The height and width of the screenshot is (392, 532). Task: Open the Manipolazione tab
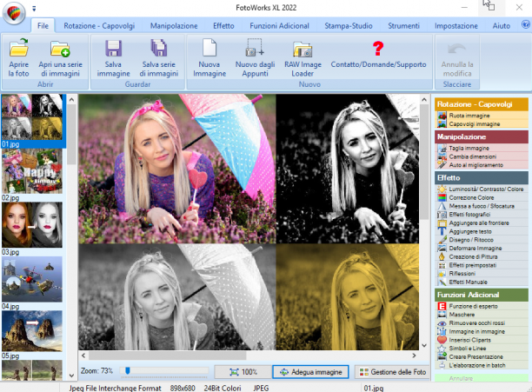[x=174, y=26]
